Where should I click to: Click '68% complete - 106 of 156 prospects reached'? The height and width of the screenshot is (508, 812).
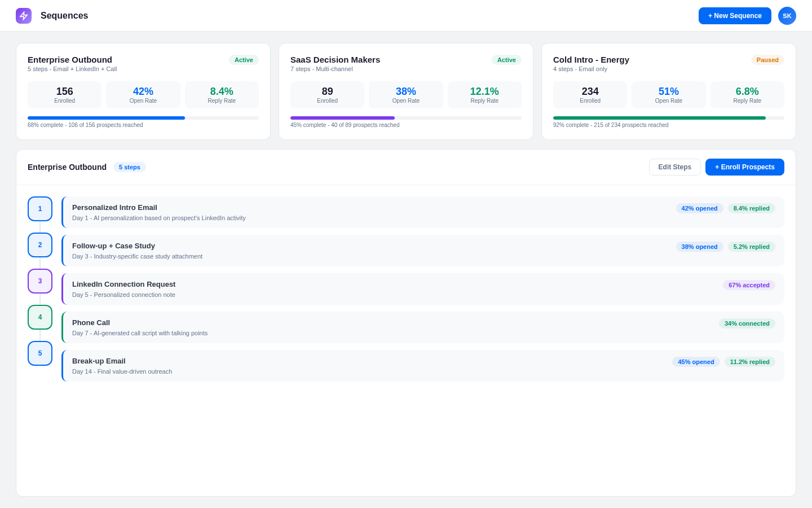tap(85, 125)
